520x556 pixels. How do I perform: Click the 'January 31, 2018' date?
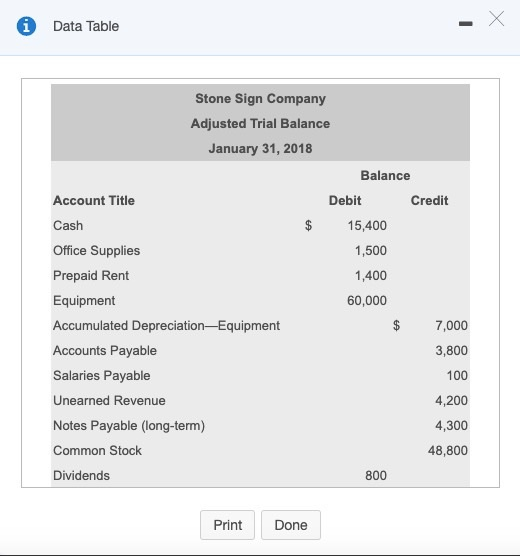coord(260,148)
